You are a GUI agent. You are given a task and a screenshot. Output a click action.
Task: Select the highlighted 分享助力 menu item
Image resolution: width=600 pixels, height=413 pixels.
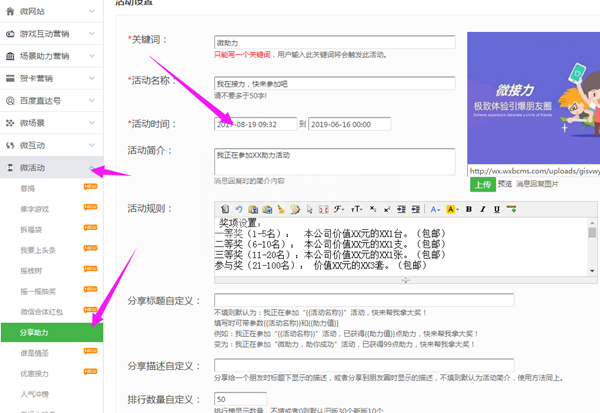click(x=52, y=332)
